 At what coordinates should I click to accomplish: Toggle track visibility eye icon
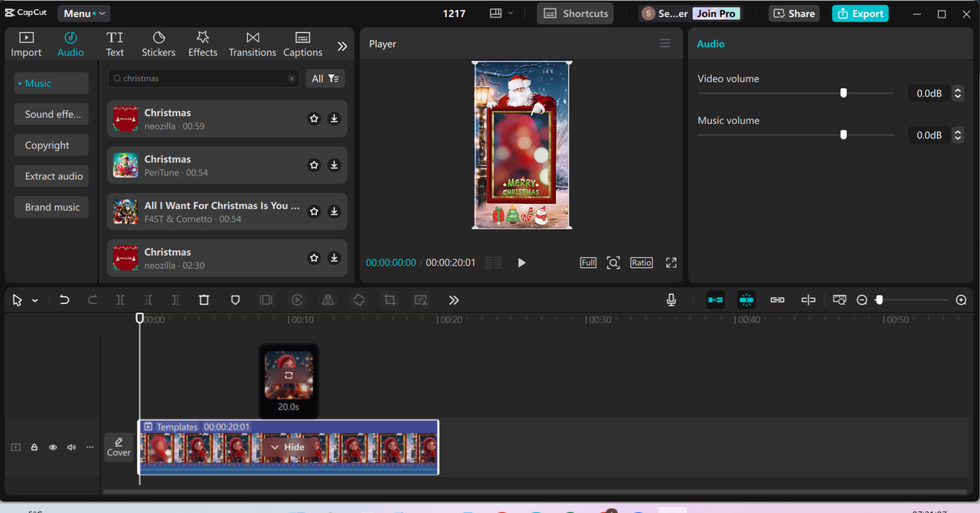click(53, 447)
